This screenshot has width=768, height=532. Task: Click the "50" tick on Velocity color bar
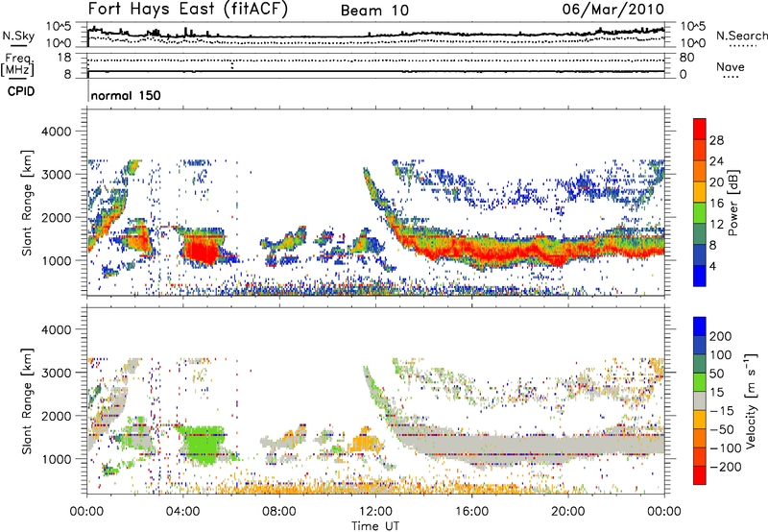[716, 374]
